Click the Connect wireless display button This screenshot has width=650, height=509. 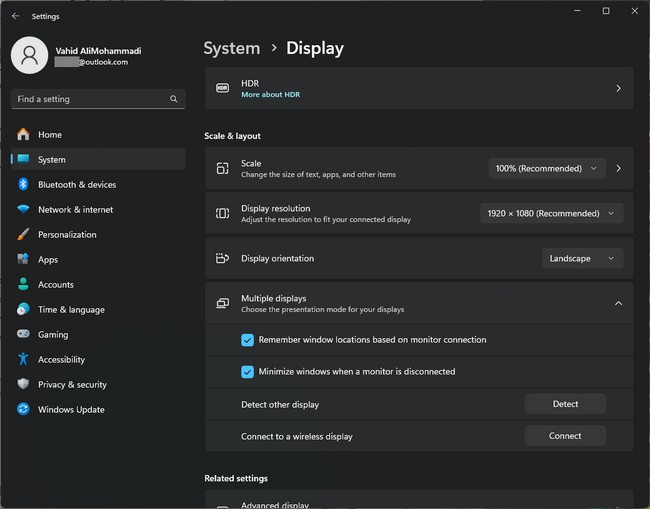click(x=565, y=436)
